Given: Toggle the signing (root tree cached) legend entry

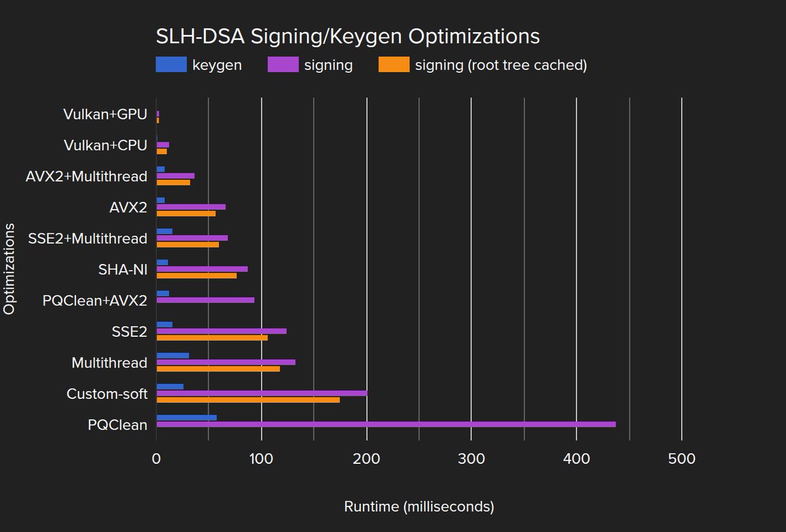Looking at the screenshot, I should [x=393, y=65].
